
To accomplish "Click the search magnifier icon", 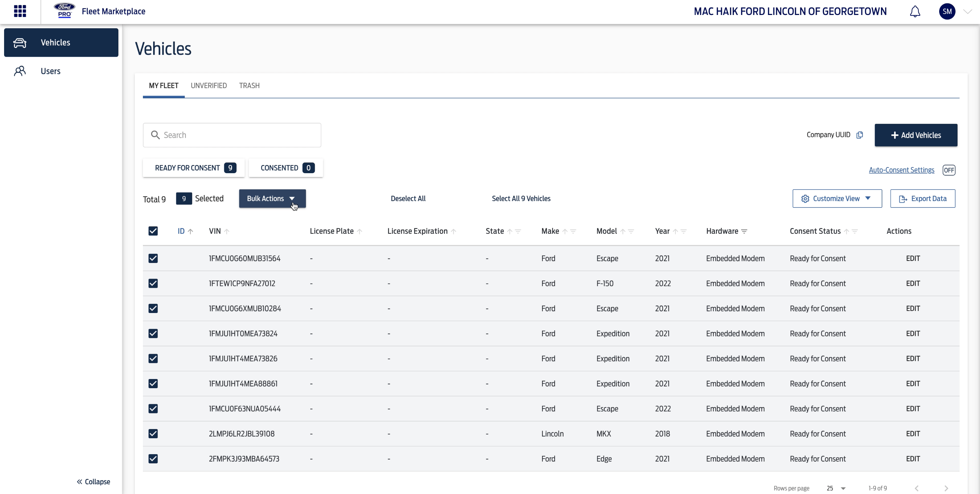I will click(x=155, y=135).
